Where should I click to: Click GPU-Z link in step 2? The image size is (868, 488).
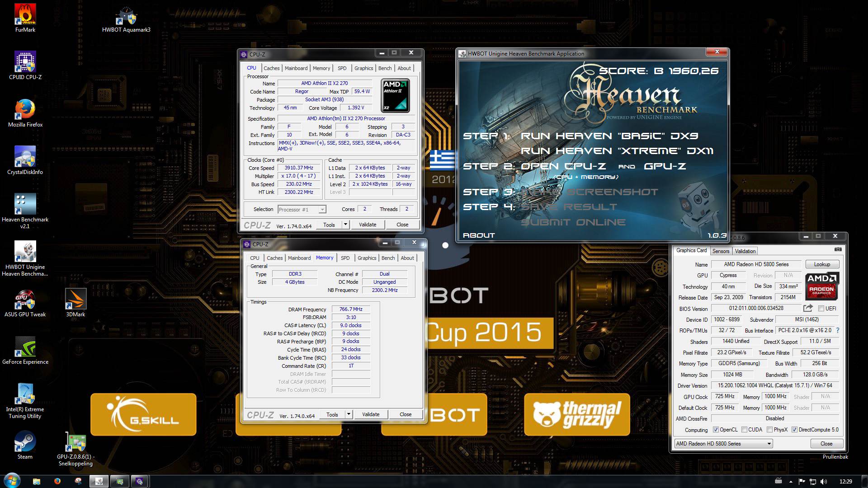[x=665, y=166]
